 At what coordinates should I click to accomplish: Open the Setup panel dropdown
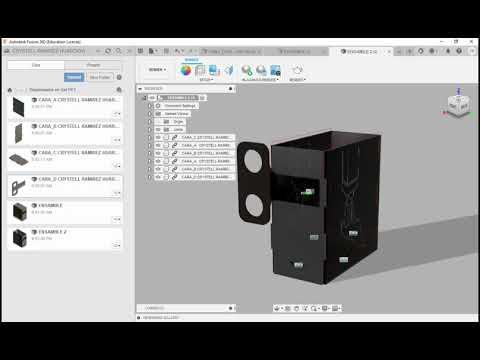coord(206,80)
